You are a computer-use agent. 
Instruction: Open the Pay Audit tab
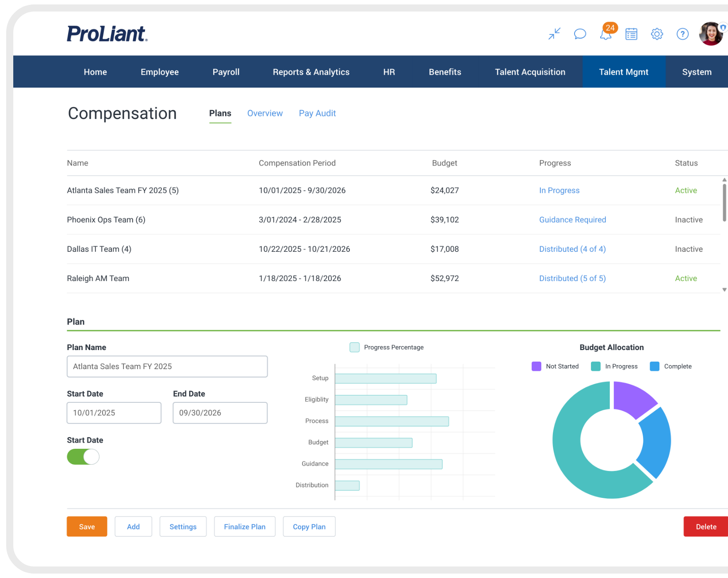click(317, 113)
